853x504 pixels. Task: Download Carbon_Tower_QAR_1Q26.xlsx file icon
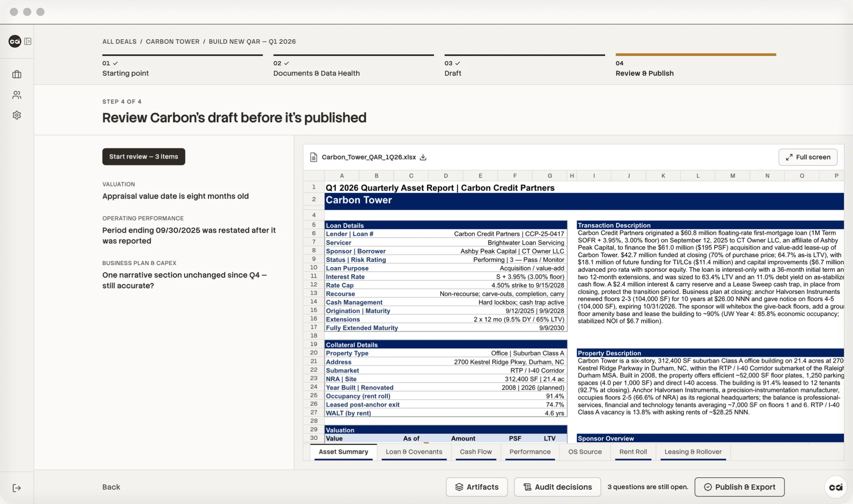(x=423, y=157)
